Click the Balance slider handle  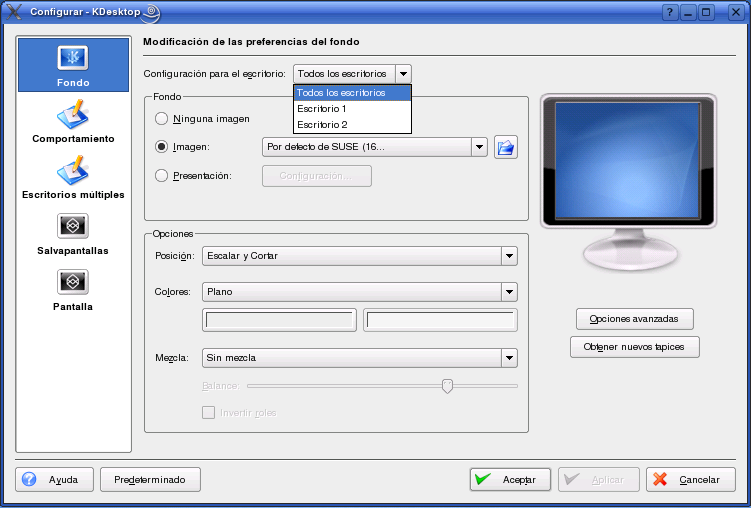tap(447, 386)
